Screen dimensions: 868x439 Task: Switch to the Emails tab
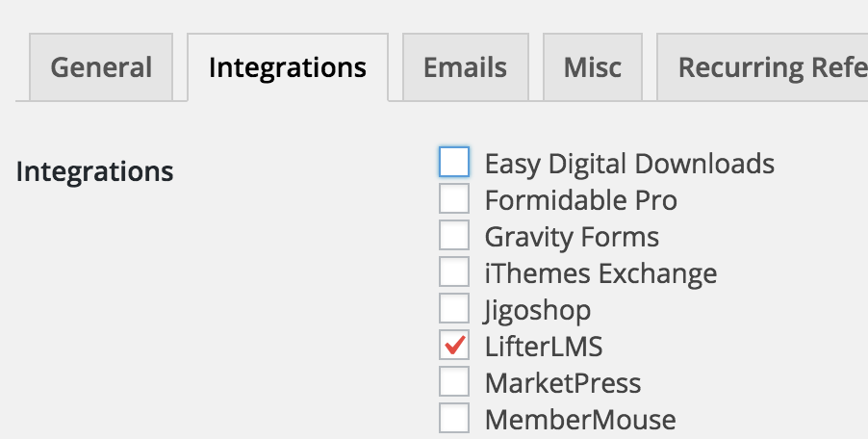[466, 67]
